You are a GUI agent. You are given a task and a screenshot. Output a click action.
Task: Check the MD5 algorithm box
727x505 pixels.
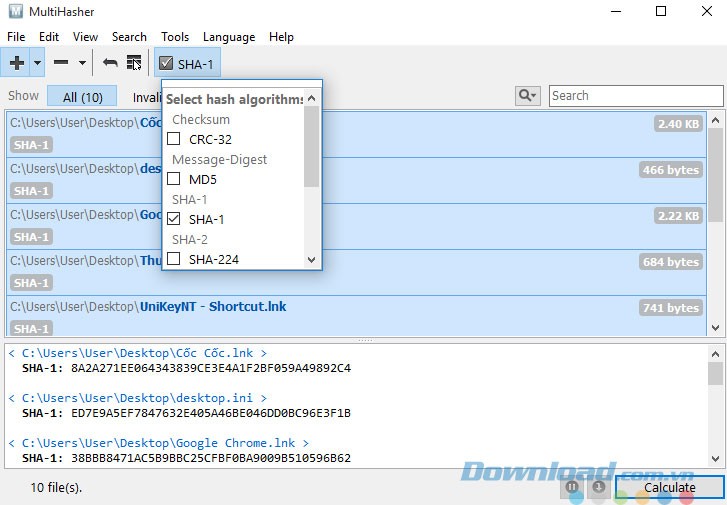point(174,179)
